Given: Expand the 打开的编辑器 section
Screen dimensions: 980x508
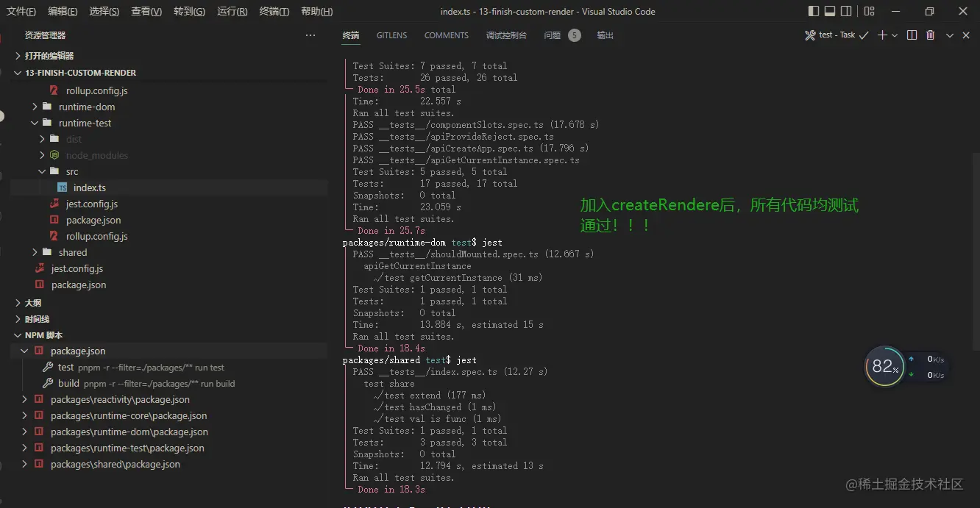Looking at the screenshot, I should click(169, 56).
